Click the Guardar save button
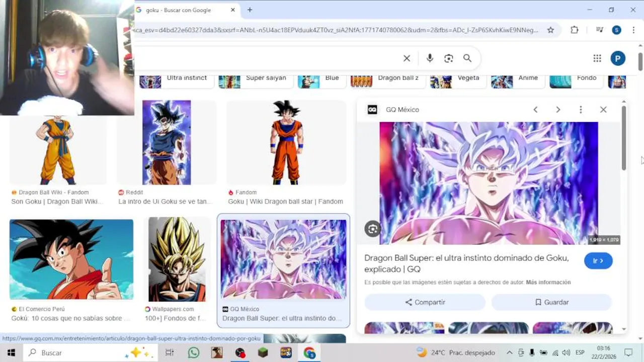This screenshot has width=644, height=362. click(x=551, y=302)
